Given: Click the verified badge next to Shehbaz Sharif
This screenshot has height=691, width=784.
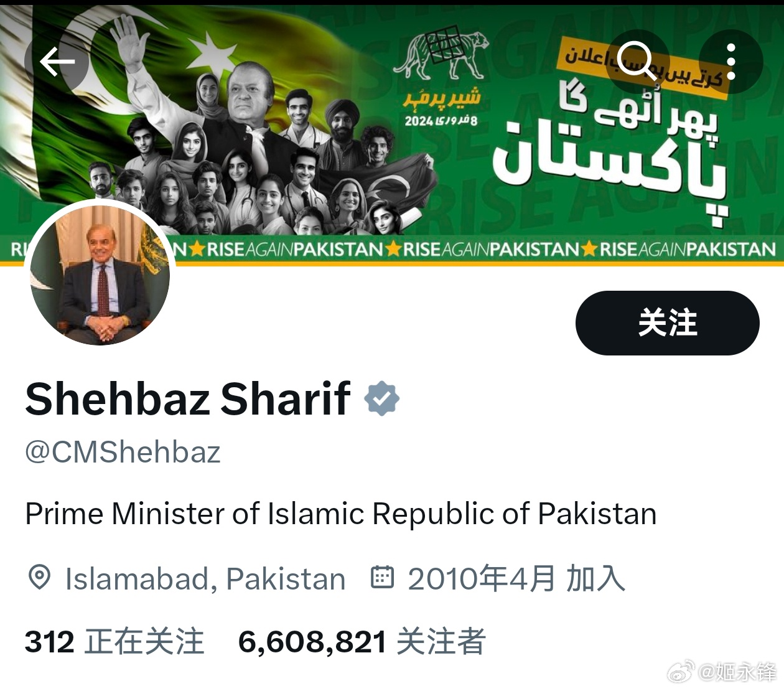Looking at the screenshot, I should click(x=381, y=399).
